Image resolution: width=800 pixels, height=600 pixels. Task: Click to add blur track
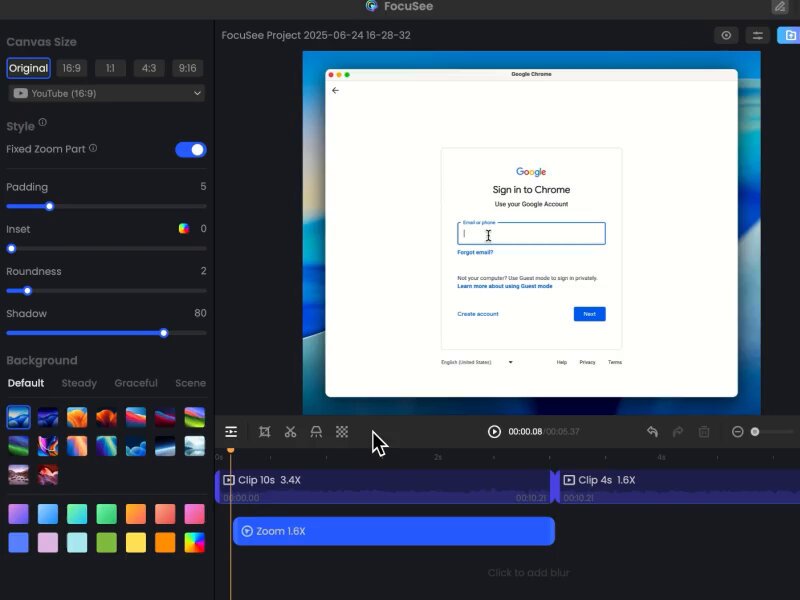[528, 573]
